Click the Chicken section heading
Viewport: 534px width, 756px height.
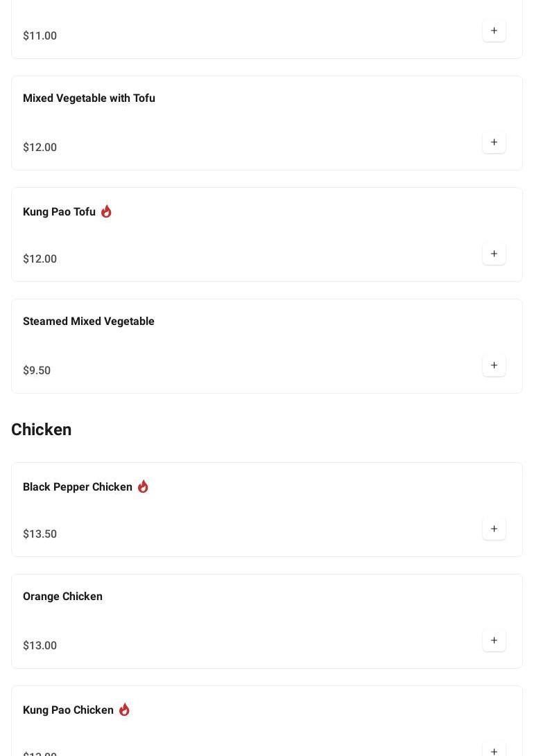[42, 430]
